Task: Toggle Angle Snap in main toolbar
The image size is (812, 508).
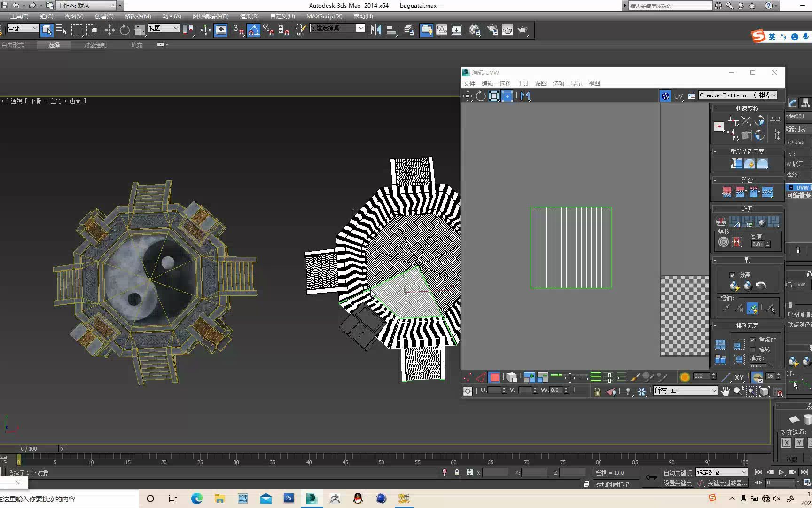Action: [x=254, y=30]
